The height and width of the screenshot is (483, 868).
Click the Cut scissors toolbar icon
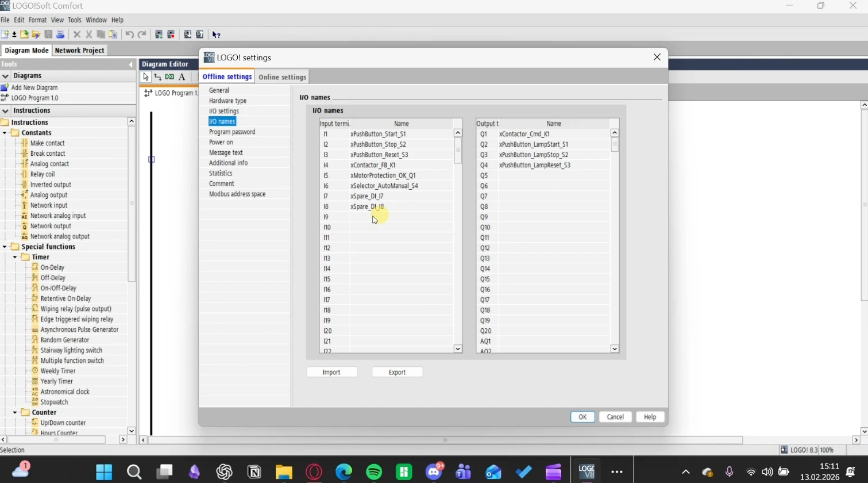(89, 34)
